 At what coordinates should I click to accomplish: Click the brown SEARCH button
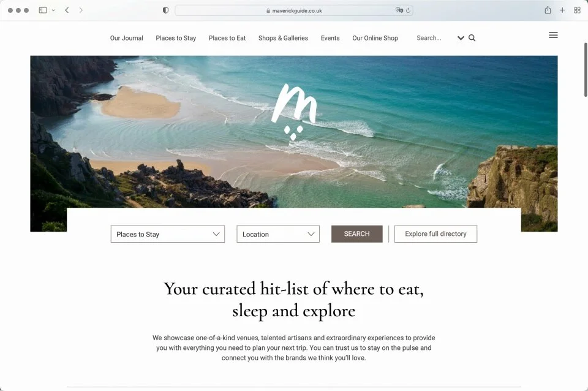click(x=356, y=233)
